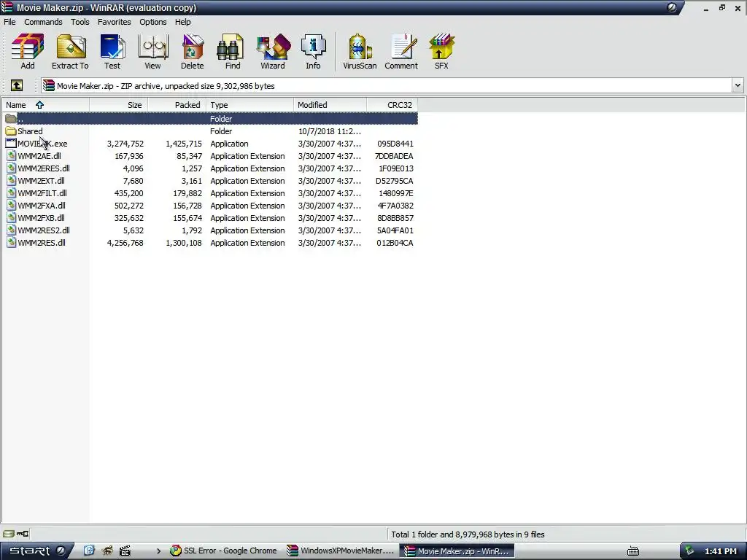Click packed value 1,300,108

point(183,242)
